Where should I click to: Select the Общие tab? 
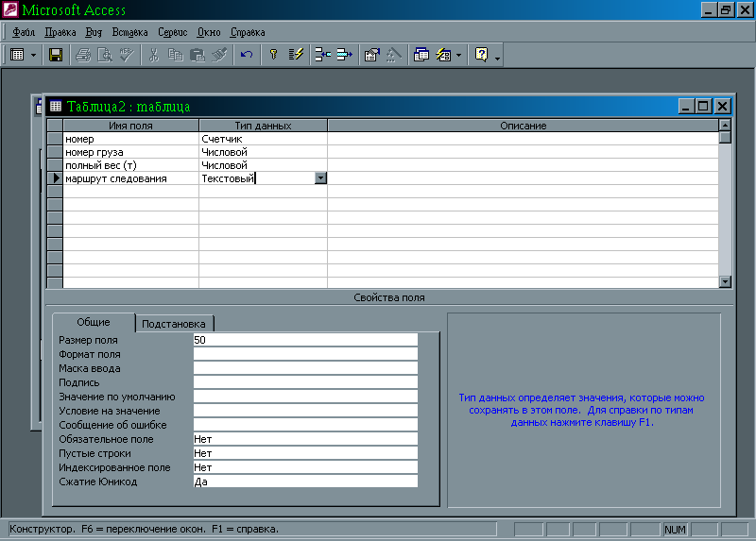[x=93, y=323]
